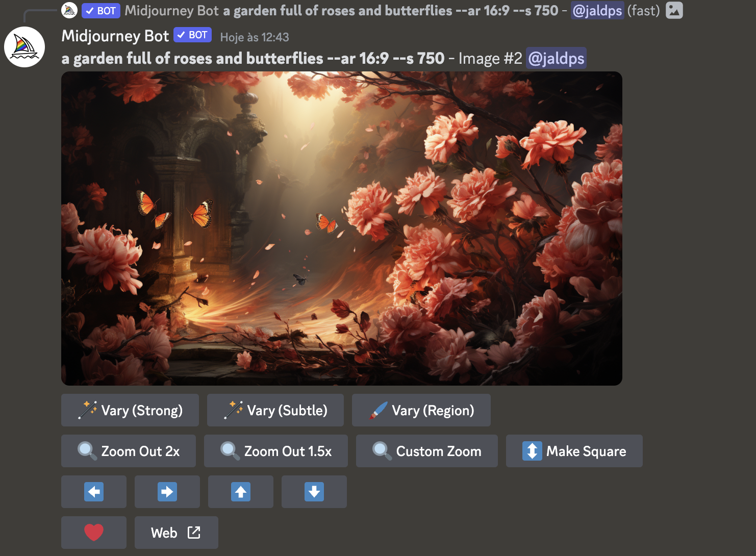Click the @jaldps mention in message text
Screen dimensions: 756x556
(x=556, y=58)
